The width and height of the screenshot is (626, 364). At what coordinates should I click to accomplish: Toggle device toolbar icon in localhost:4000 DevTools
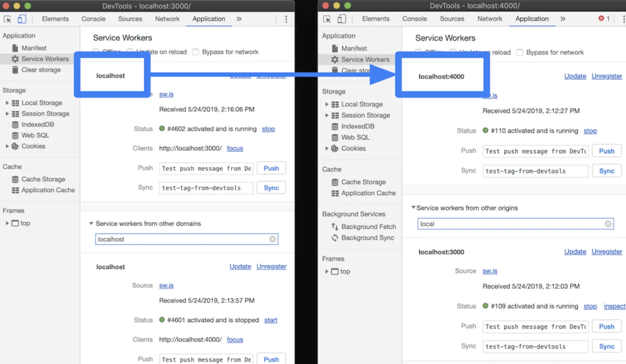tap(341, 19)
